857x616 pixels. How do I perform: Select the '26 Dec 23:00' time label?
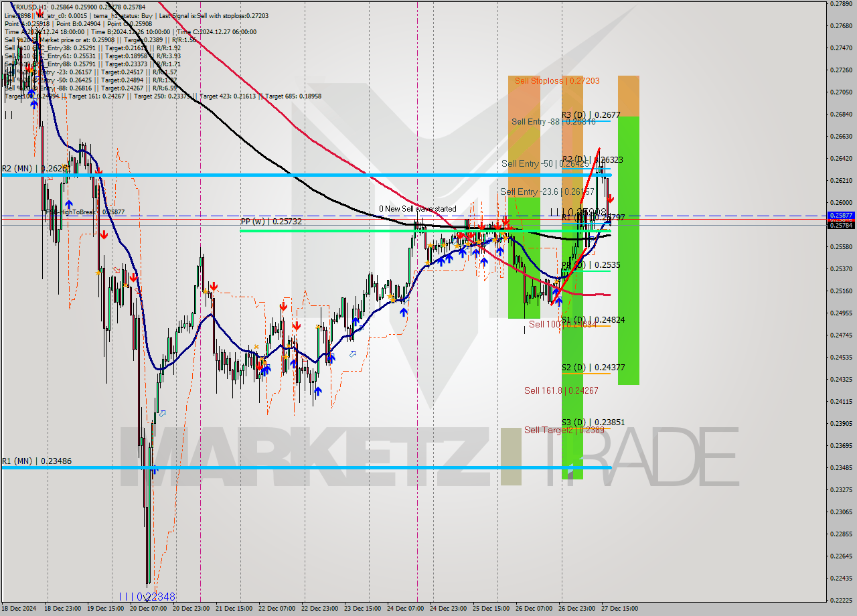tap(576, 609)
